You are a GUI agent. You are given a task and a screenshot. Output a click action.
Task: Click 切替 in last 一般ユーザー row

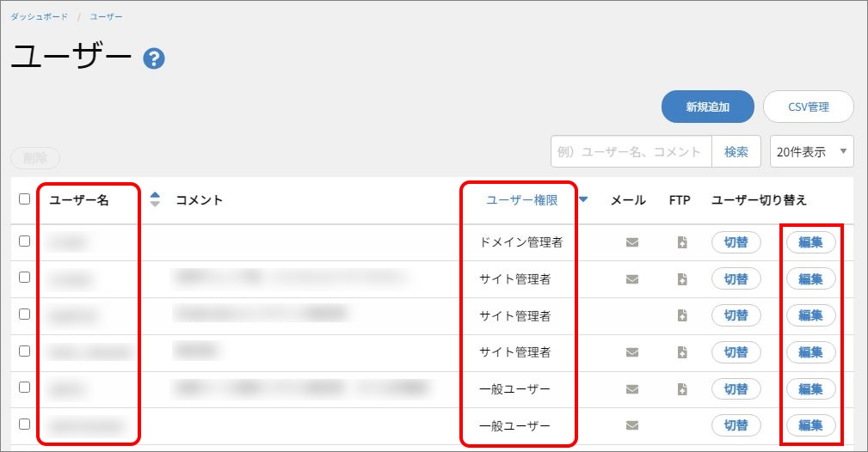[736, 425]
